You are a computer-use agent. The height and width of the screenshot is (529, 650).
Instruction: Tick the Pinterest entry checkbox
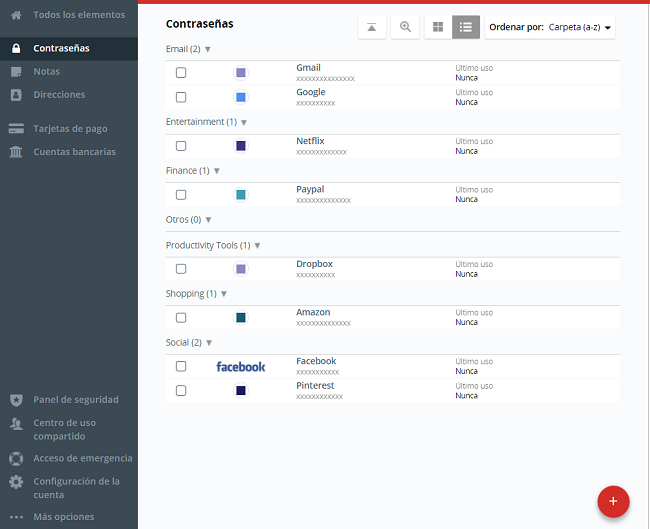(181, 391)
